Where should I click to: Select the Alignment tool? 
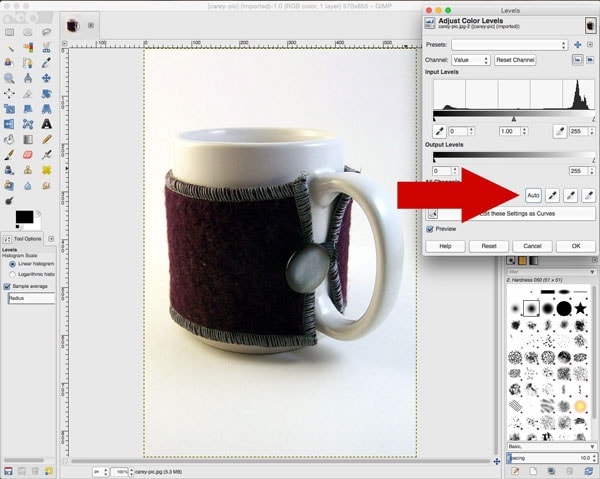click(x=9, y=94)
